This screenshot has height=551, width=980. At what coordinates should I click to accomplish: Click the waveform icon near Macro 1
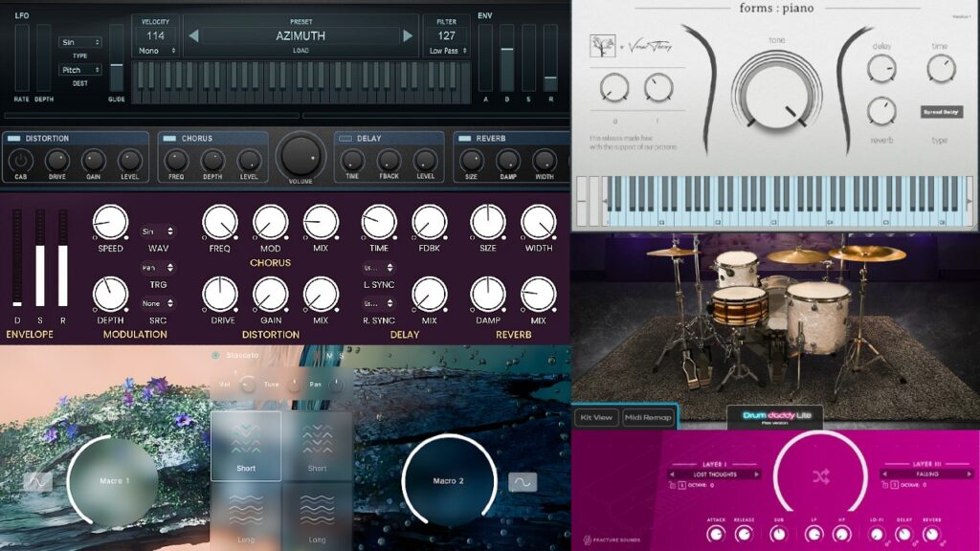coord(38,481)
